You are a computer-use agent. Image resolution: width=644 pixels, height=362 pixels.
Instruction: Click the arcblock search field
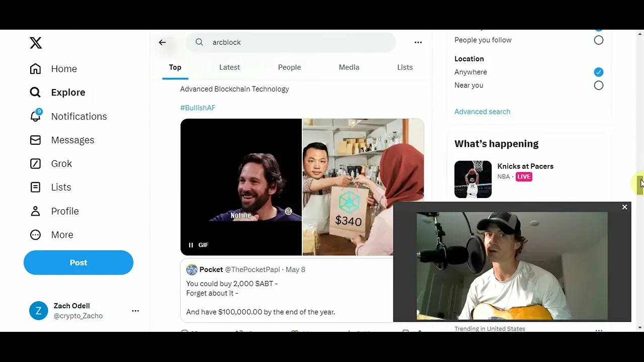(291, 42)
